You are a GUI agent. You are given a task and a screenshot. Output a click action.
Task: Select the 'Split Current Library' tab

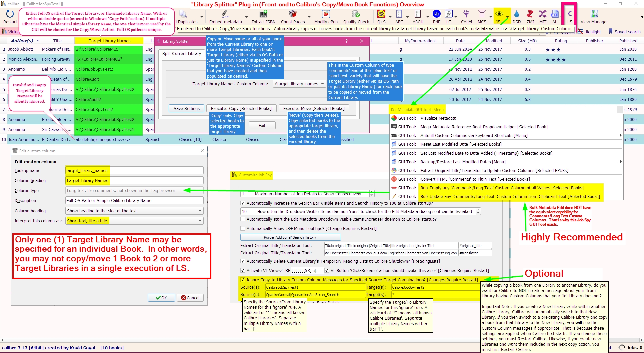[182, 54]
